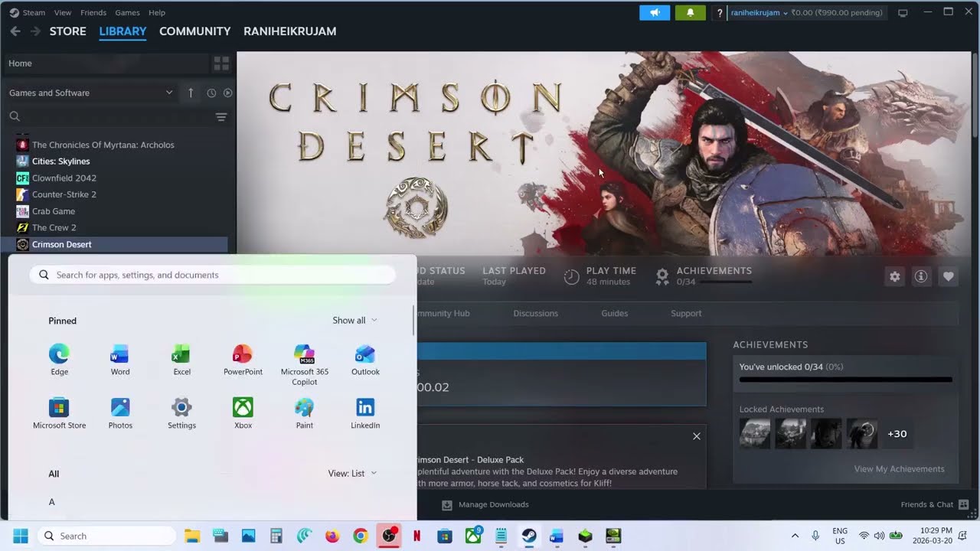Open Settings from pinned apps
This screenshot has width=980, height=551.
pos(181,413)
